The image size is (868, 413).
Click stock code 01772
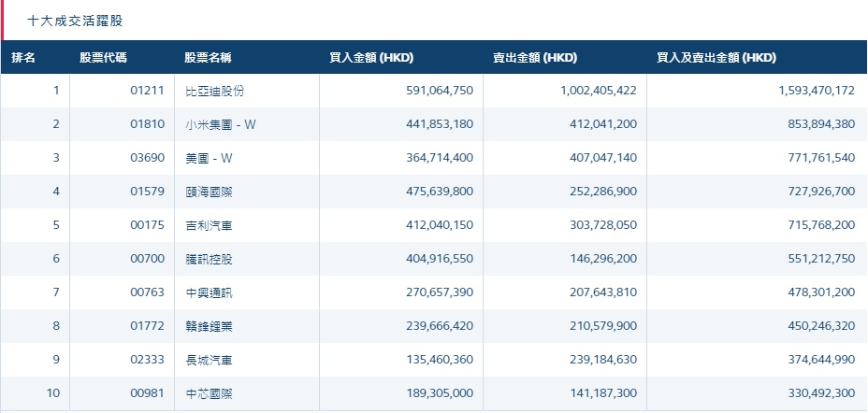(148, 326)
